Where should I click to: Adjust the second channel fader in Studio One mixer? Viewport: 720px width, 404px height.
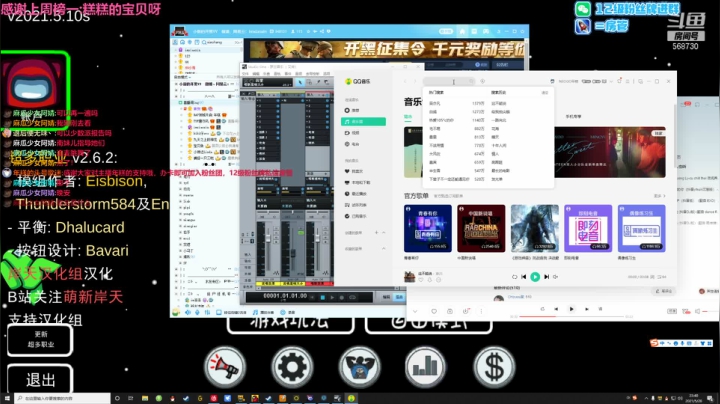[x=293, y=253]
